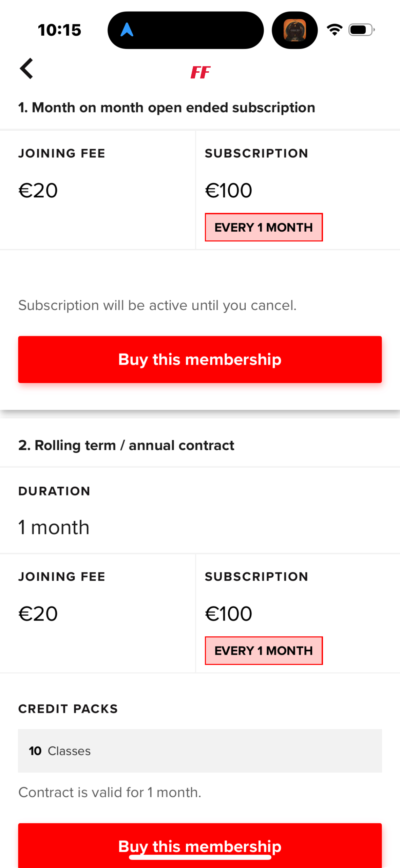Tap the first €100 subscription price

228,190
